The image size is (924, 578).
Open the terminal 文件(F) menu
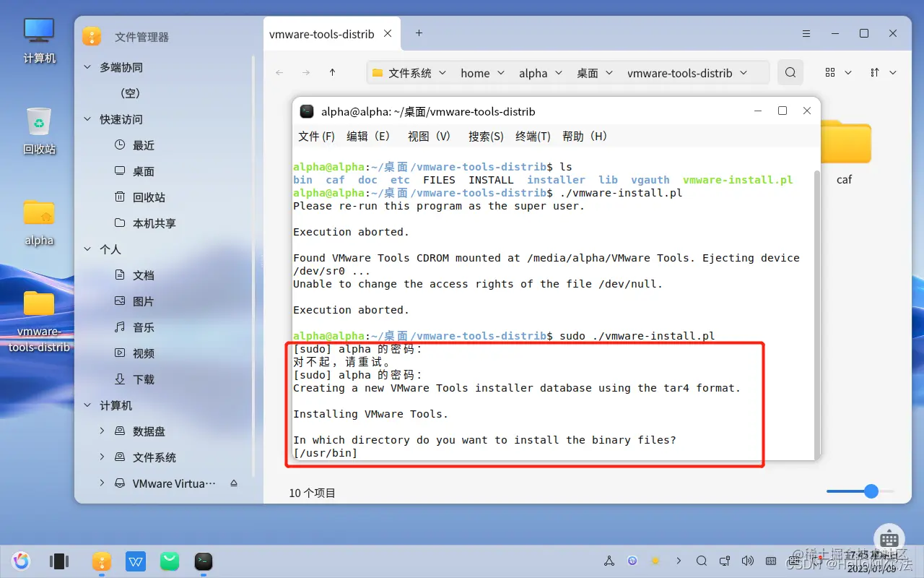click(x=316, y=136)
